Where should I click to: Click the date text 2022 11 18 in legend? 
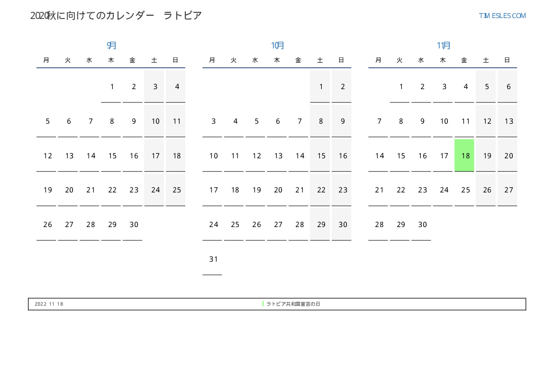pos(49,304)
